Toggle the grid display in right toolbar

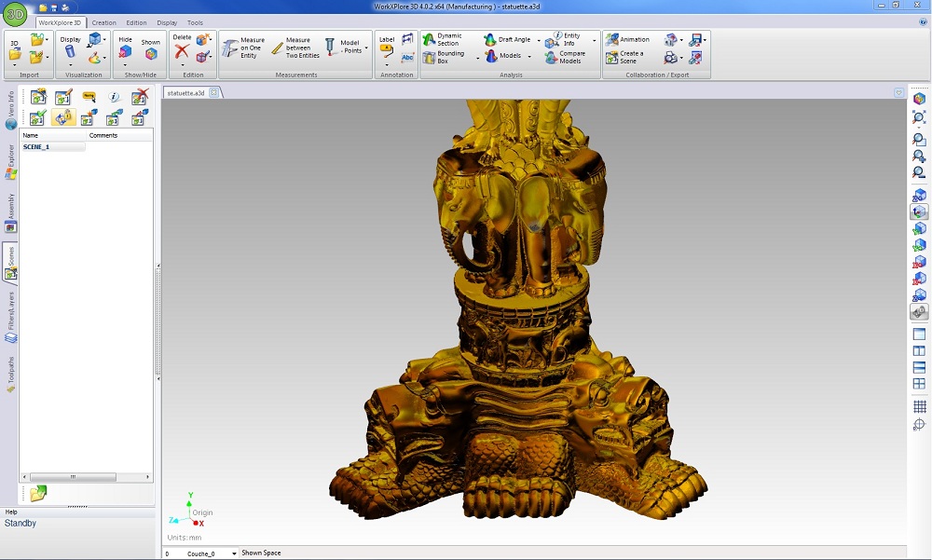click(x=919, y=407)
